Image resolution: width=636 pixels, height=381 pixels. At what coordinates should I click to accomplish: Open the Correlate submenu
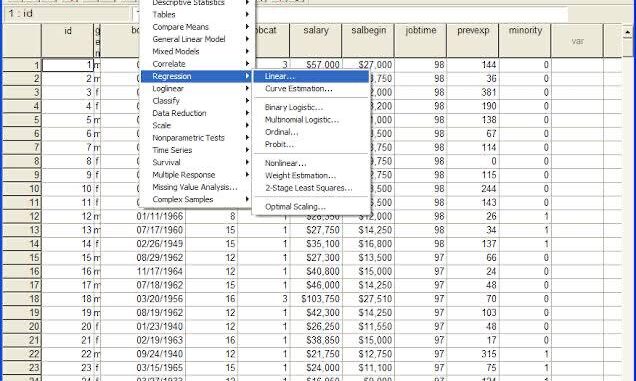197,64
